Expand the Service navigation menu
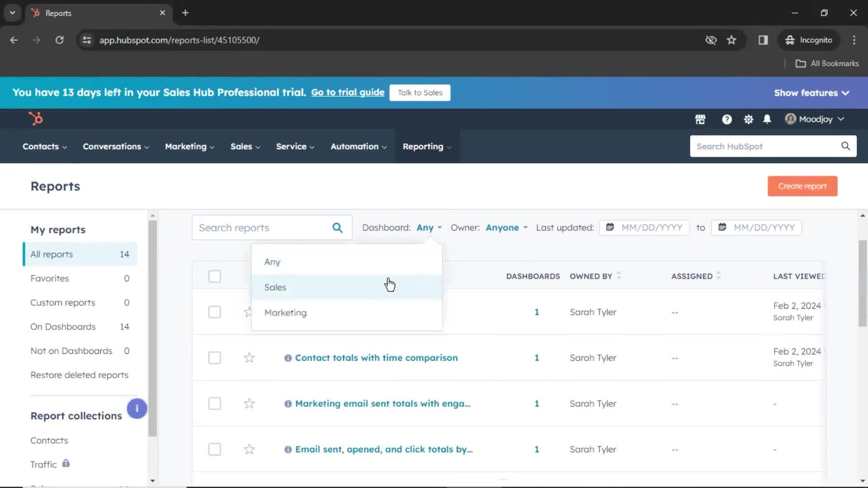Image resolution: width=868 pixels, height=488 pixels. coord(295,146)
